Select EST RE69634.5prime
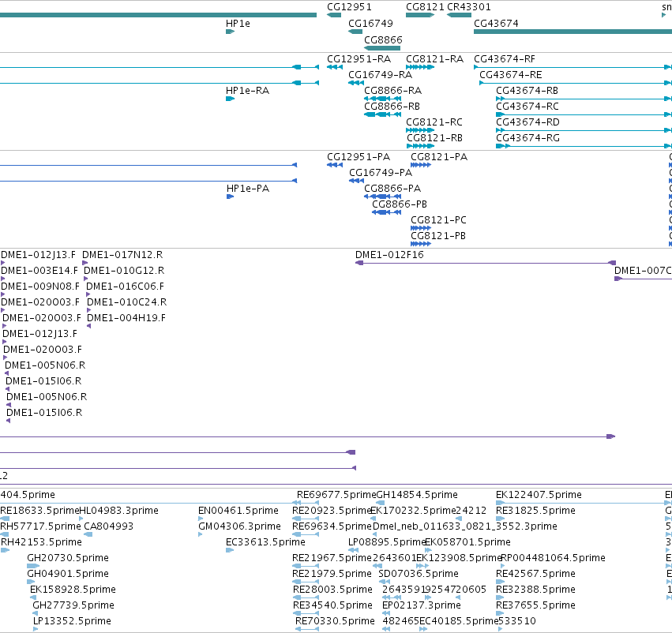The height and width of the screenshot is (633, 672). click(x=332, y=526)
